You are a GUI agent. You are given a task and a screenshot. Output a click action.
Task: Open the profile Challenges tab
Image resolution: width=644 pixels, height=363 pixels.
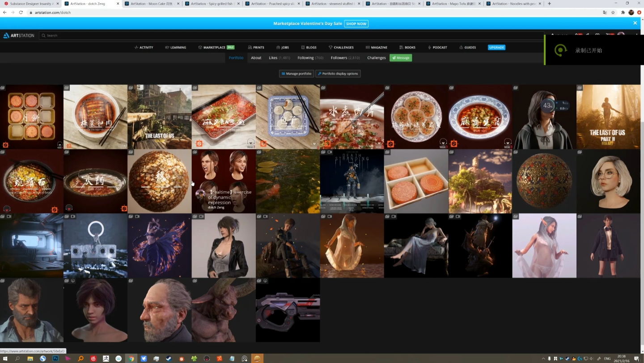[377, 58]
